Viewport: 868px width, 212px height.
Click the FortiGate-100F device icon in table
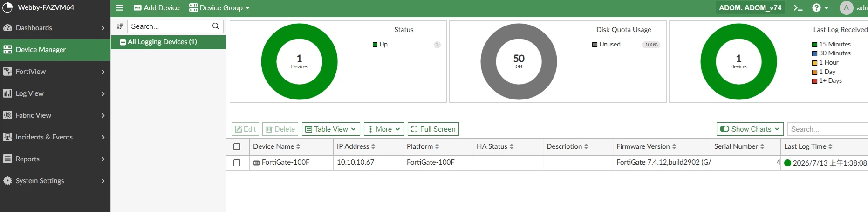pos(256,163)
